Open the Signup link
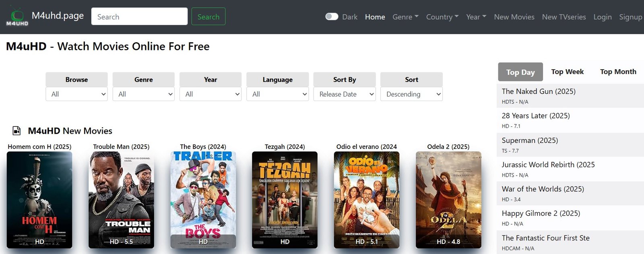The height and width of the screenshot is (254, 644). click(x=630, y=17)
